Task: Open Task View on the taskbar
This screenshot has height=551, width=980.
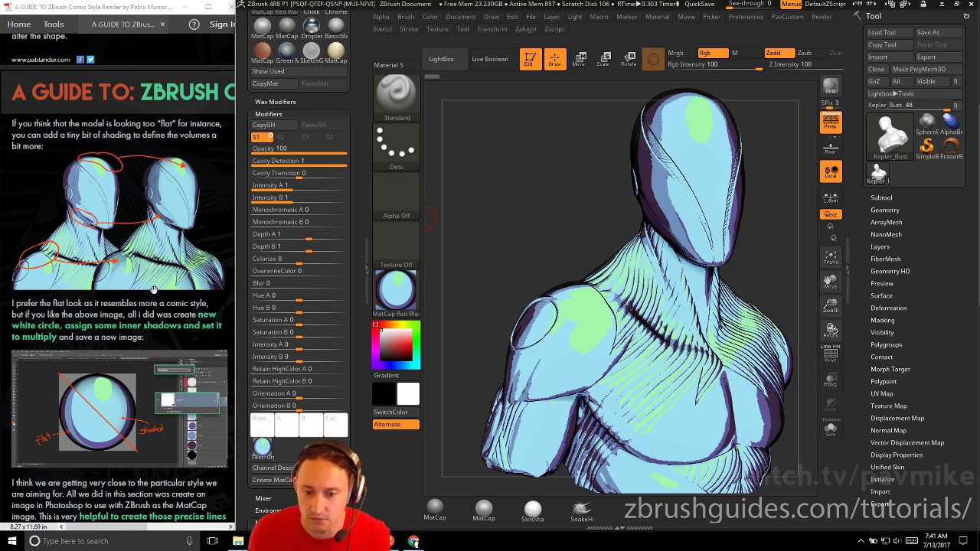Action: point(213,541)
